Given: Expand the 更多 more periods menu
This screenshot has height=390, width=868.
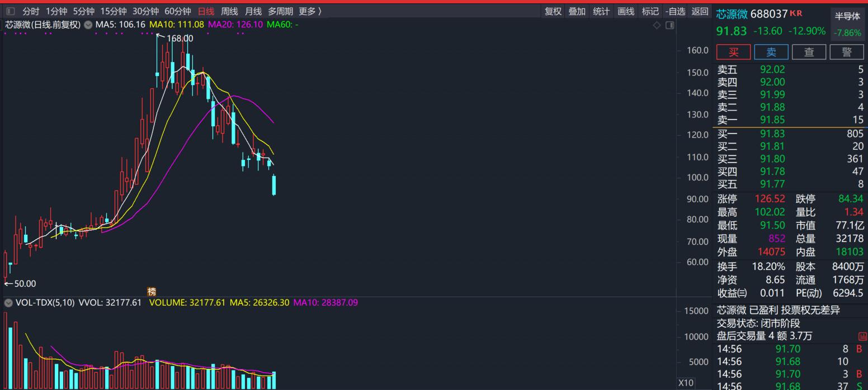Looking at the screenshot, I should point(310,11).
